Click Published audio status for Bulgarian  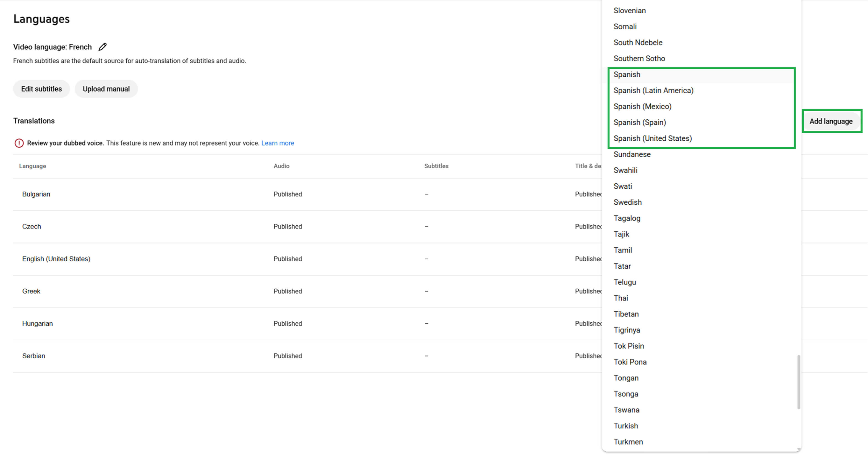pyautogui.click(x=288, y=194)
